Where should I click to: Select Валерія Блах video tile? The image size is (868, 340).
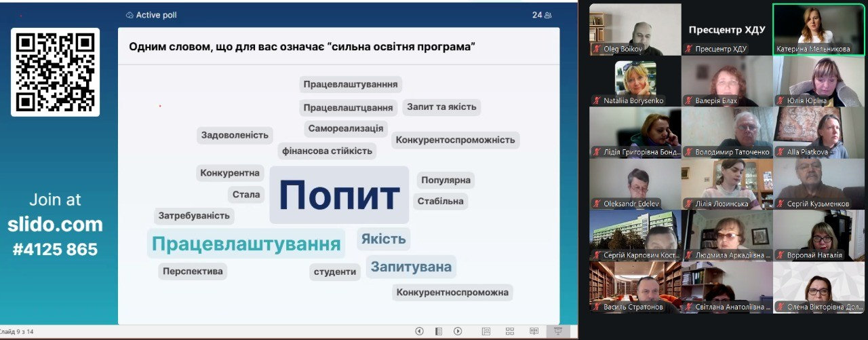(727, 81)
